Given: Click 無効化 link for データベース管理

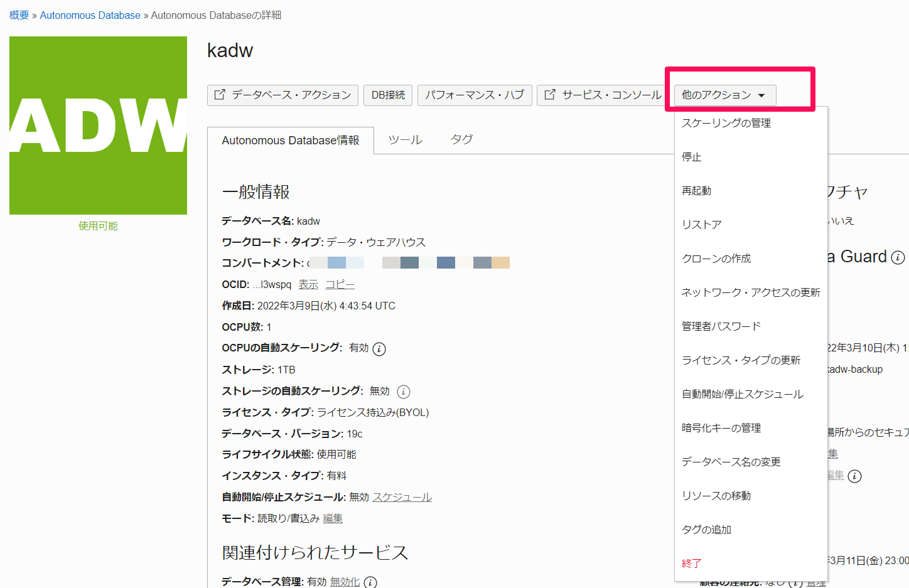Looking at the screenshot, I should (345, 582).
